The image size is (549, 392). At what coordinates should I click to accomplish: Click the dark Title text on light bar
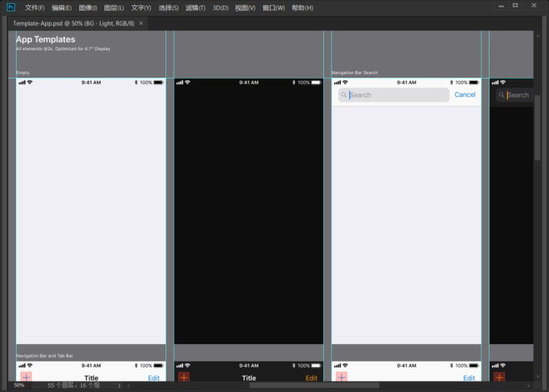[x=91, y=378]
